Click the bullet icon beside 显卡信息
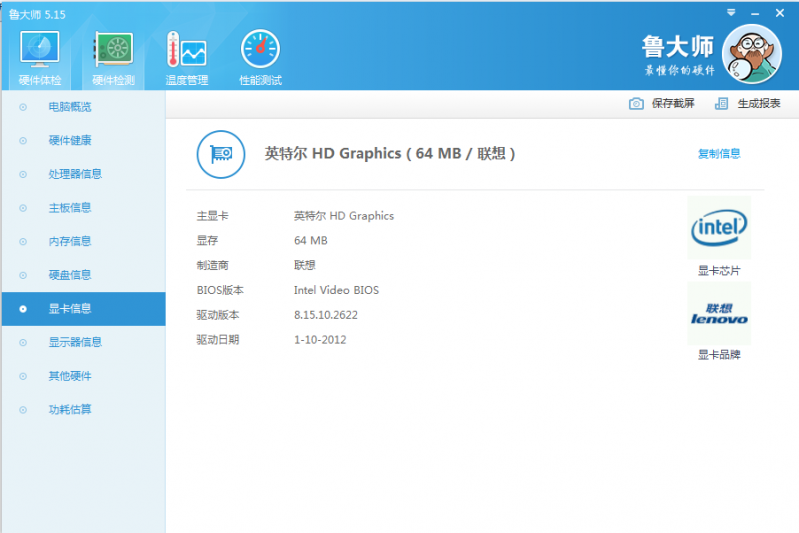This screenshot has width=799, height=533. pos(23,309)
